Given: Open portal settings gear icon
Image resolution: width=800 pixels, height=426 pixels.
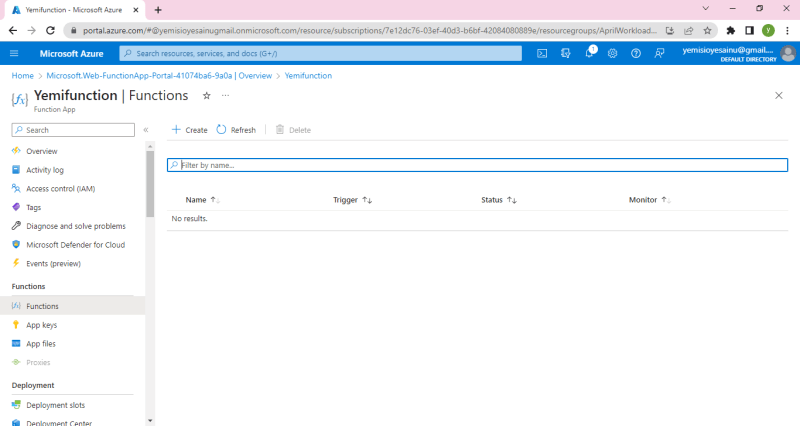Looking at the screenshot, I should [x=612, y=53].
